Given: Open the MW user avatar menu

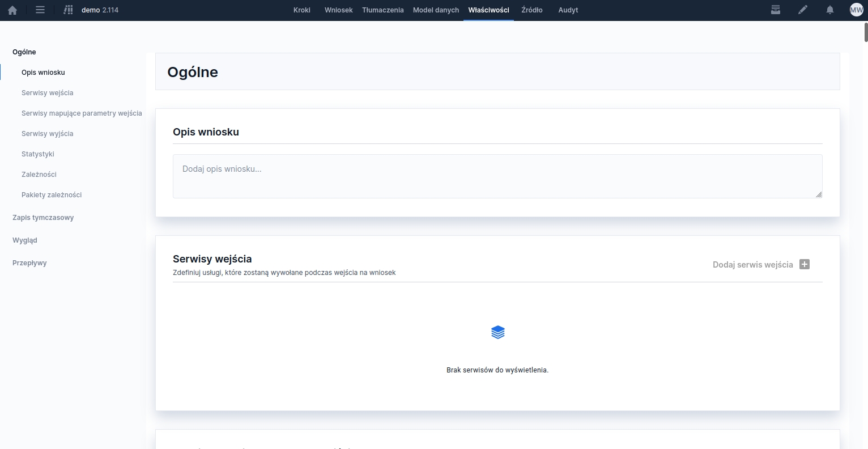Looking at the screenshot, I should (x=856, y=10).
